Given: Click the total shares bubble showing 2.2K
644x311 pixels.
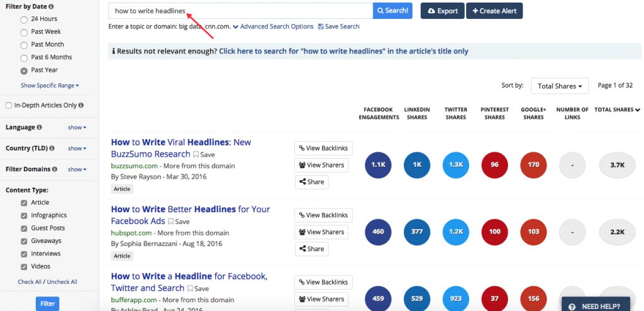Looking at the screenshot, I should (x=618, y=232).
